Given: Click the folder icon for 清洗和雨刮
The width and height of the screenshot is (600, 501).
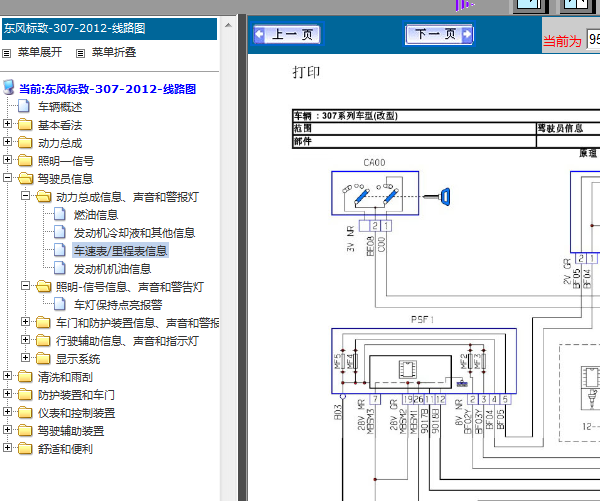Looking at the screenshot, I should pos(25,376).
